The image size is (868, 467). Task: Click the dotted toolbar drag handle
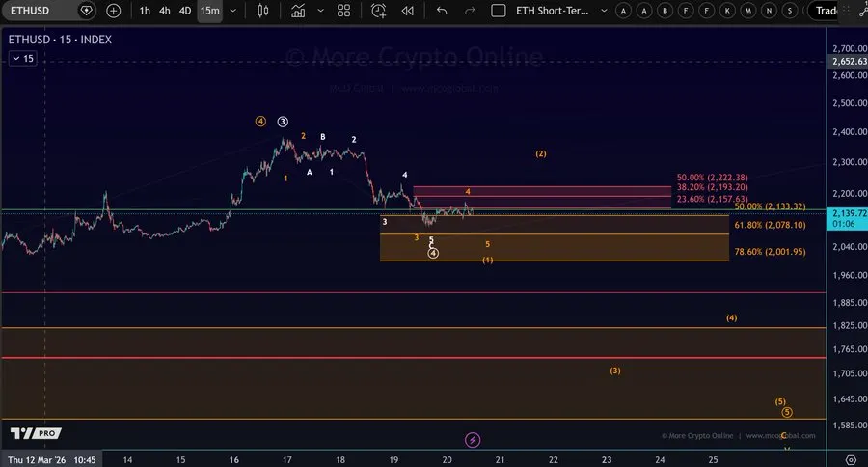coord(846,11)
